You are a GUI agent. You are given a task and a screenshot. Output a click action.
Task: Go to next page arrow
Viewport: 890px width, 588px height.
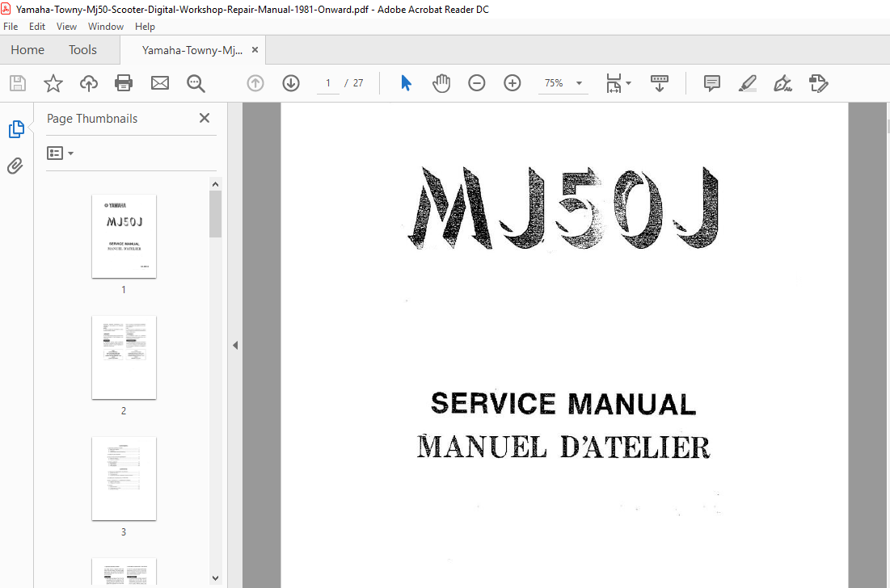291,83
